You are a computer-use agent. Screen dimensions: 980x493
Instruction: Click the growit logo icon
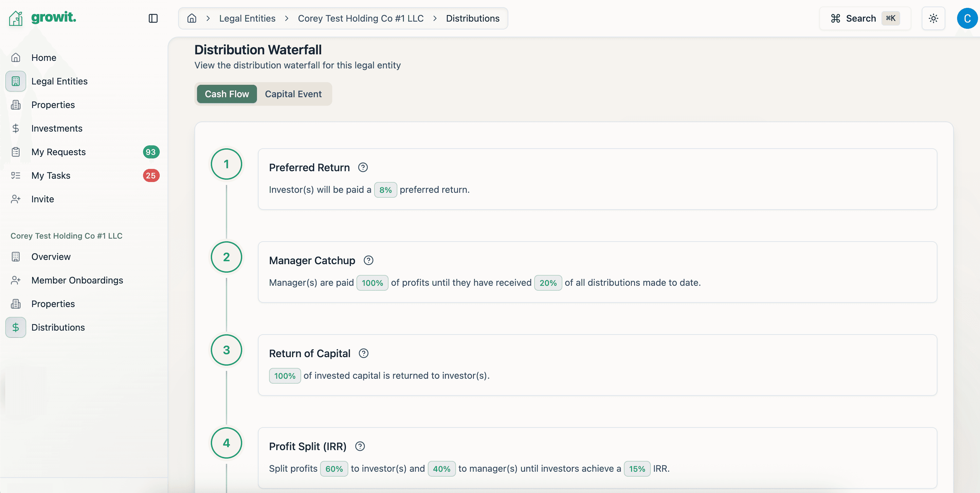point(16,18)
